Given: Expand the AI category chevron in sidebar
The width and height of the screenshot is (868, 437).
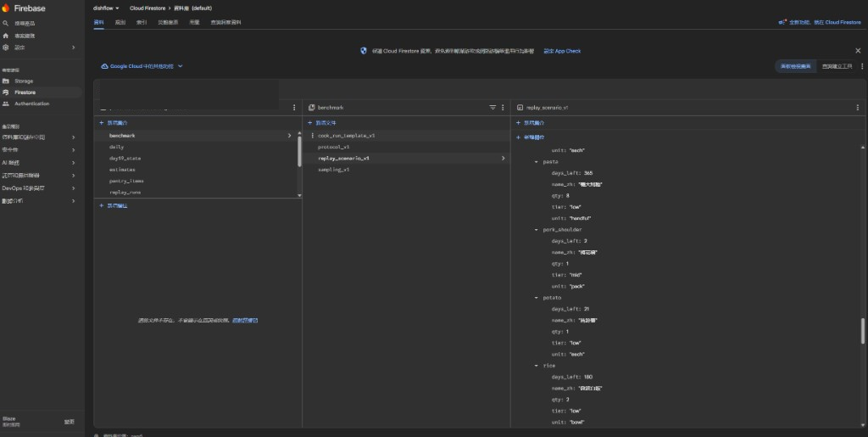Looking at the screenshot, I should pos(73,163).
